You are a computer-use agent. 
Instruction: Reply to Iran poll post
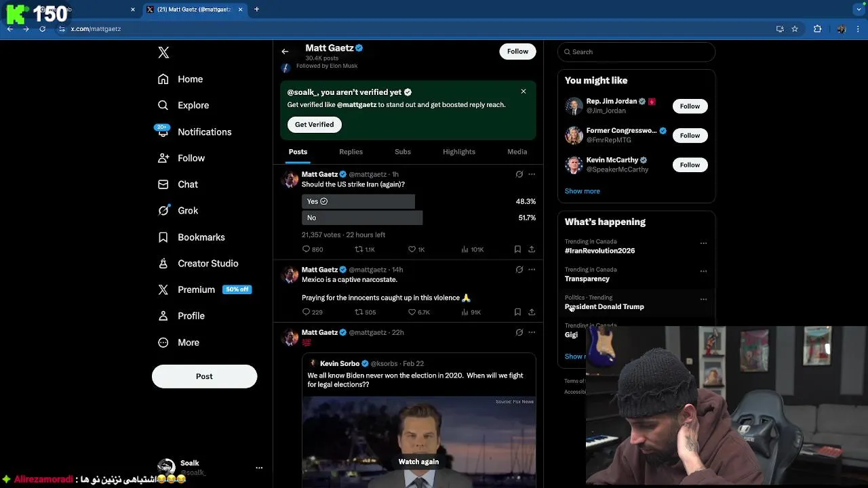tap(313, 249)
